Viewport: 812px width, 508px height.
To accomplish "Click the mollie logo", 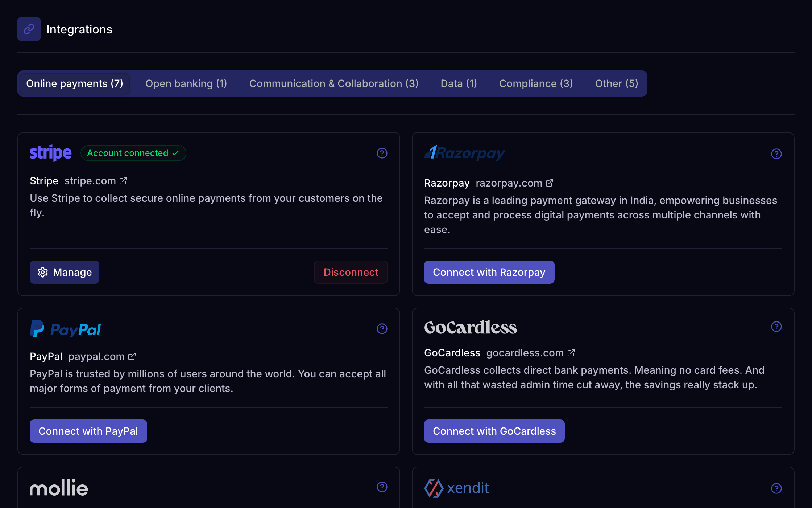I will pyautogui.click(x=59, y=488).
